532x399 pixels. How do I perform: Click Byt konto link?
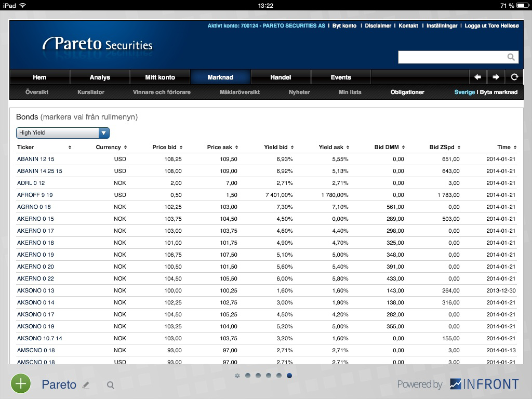pyautogui.click(x=344, y=26)
